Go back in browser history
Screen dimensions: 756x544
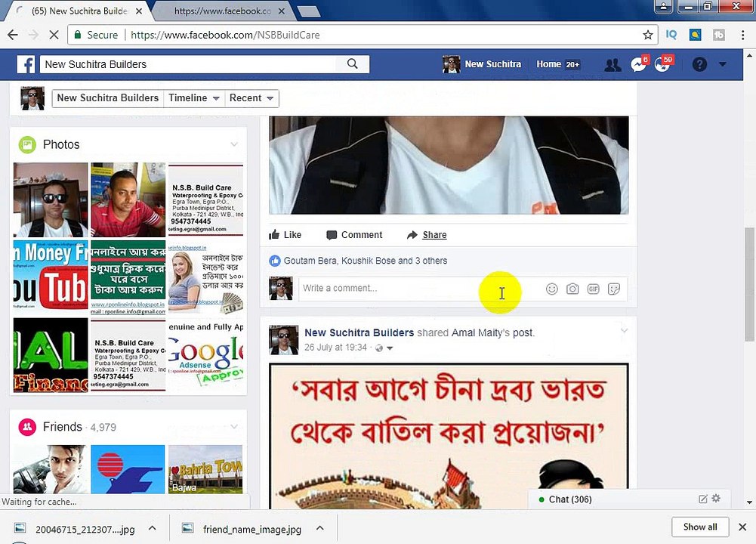[13, 35]
